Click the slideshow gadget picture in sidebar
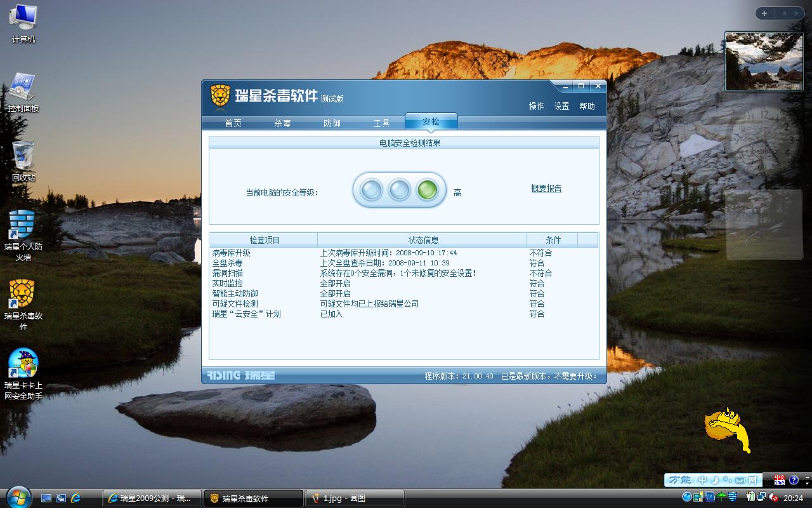 764,62
